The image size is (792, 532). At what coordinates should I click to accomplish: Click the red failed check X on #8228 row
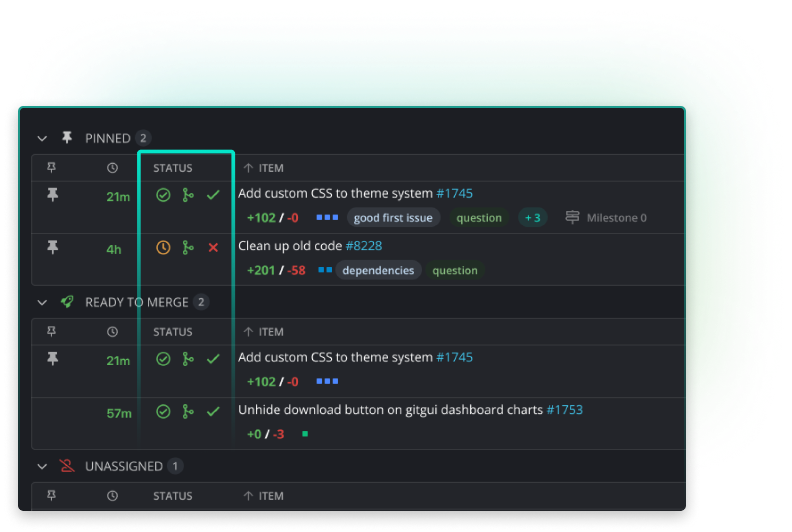pyautogui.click(x=213, y=247)
